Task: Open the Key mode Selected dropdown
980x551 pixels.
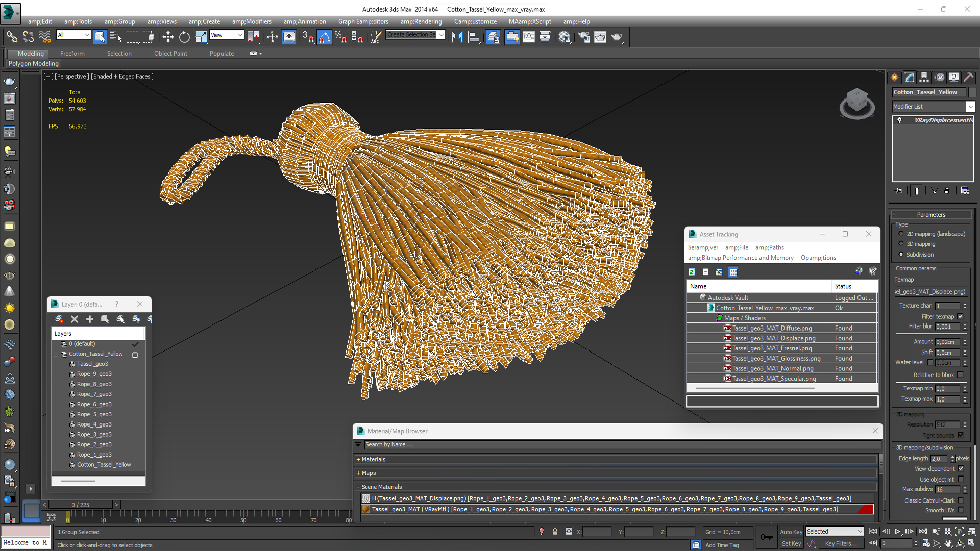Action: (x=835, y=531)
